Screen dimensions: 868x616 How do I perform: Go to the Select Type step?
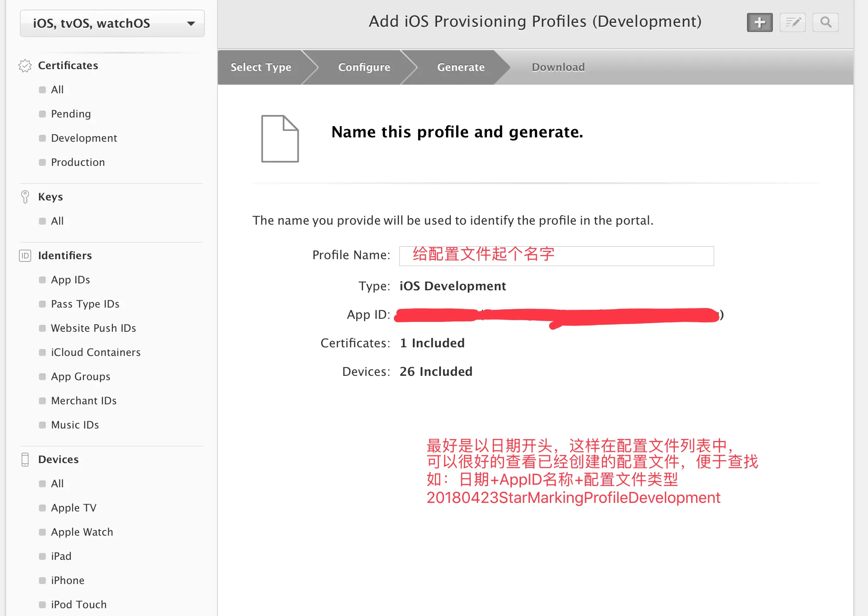[x=261, y=67]
